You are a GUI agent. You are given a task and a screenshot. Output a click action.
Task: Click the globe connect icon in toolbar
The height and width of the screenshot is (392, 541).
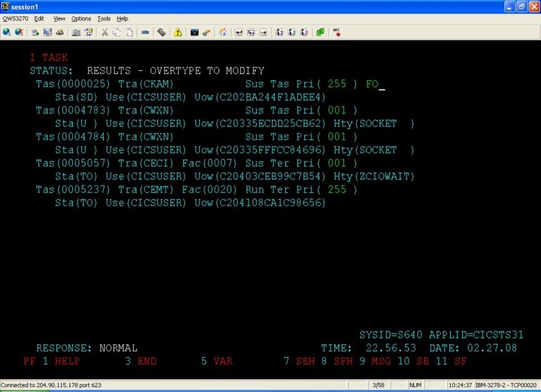tap(6, 32)
